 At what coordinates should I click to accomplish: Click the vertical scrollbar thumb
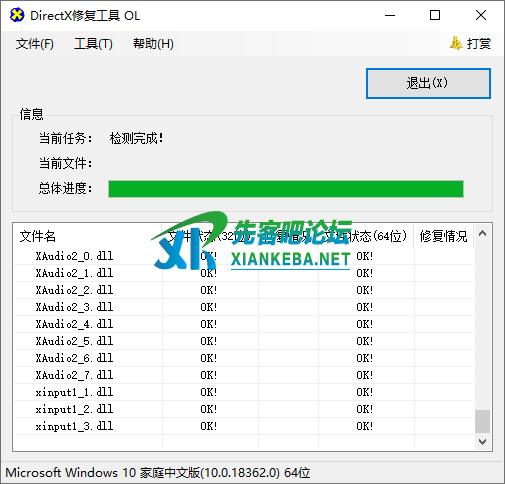click(x=482, y=421)
